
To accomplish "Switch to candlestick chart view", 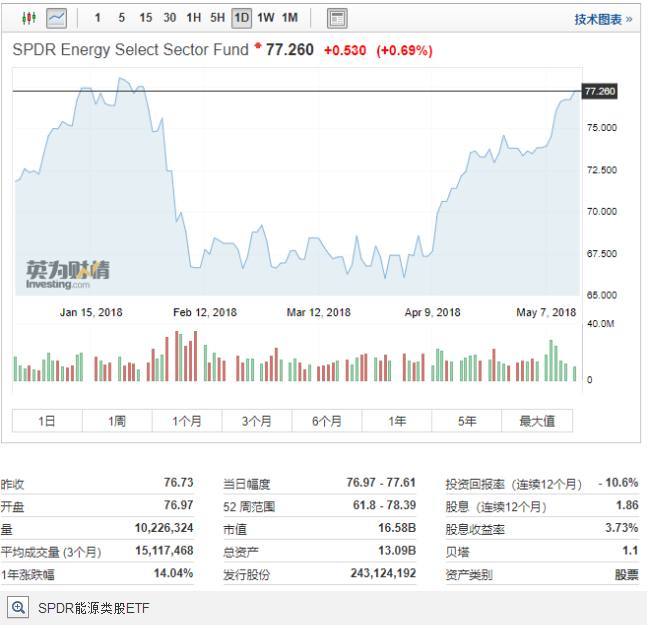I will (x=29, y=18).
